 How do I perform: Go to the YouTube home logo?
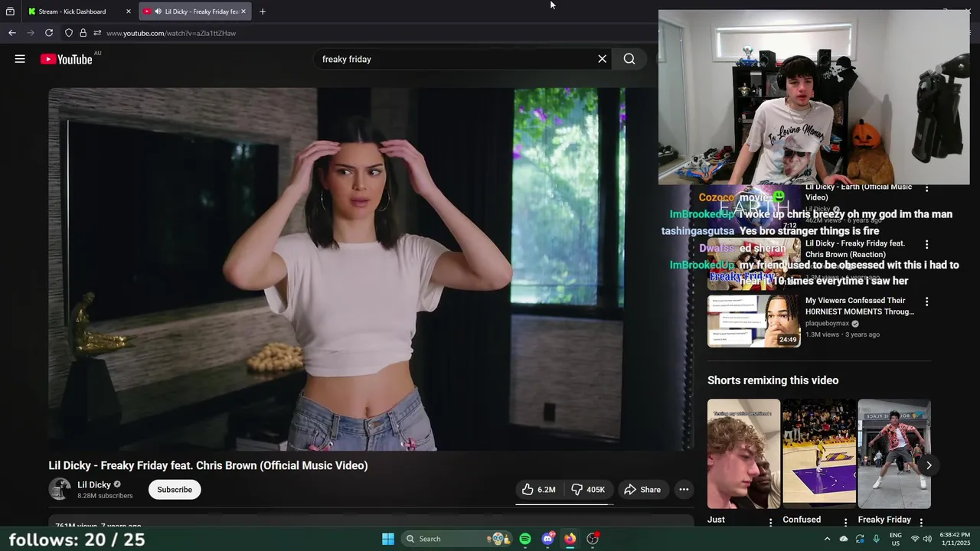pyautogui.click(x=67, y=59)
